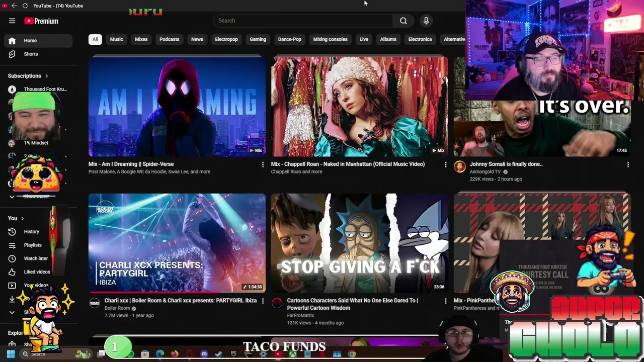Viewport: 644px width, 362px height.
Task: Open options for Cartoons Characters video
Action: click(x=445, y=301)
